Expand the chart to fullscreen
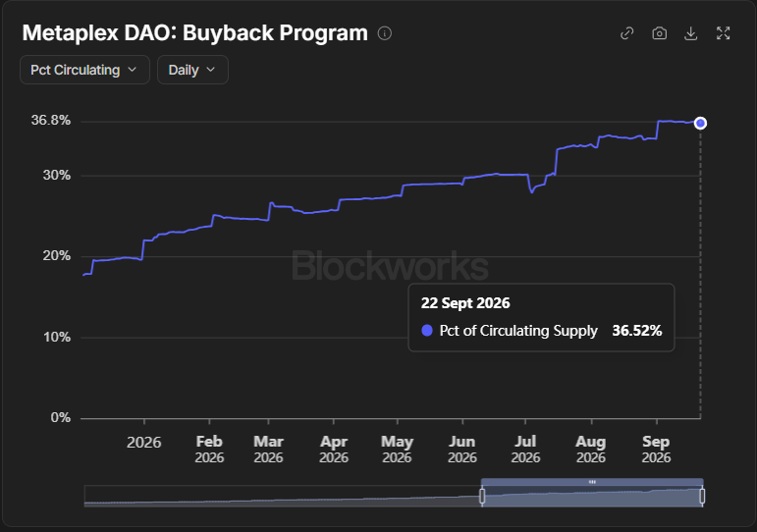Viewport: 757px width, 532px height. pyautogui.click(x=723, y=33)
